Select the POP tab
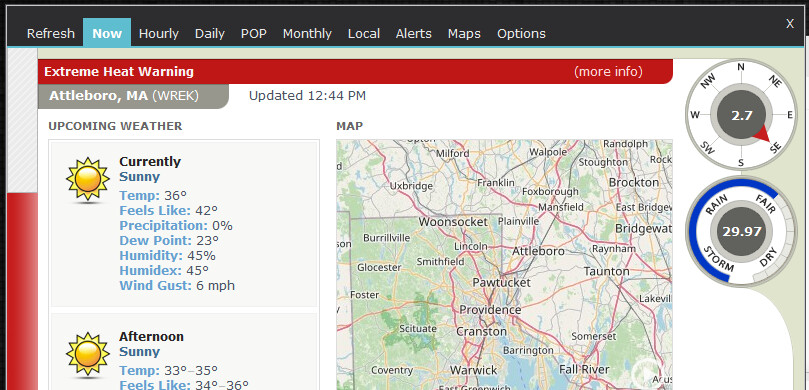This screenshot has height=390, width=809. click(253, 34)
